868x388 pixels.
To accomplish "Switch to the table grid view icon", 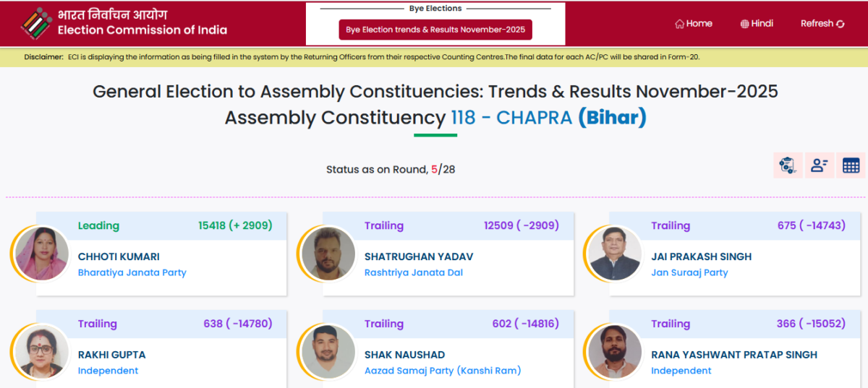I will pyautogui.click(x=851, y=165).
